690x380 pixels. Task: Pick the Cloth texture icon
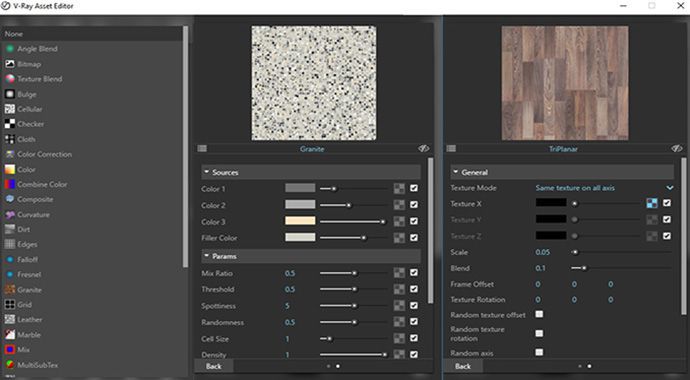[10, 139]
